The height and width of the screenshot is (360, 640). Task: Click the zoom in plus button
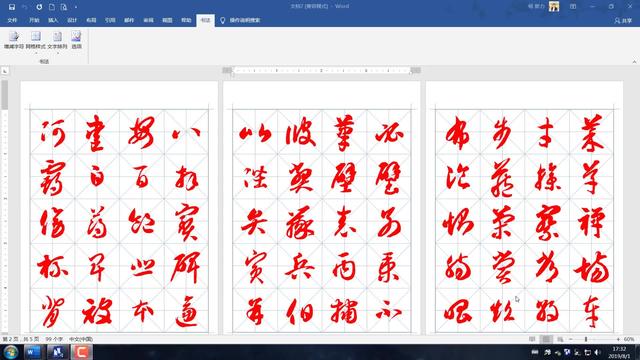(618, 339)
